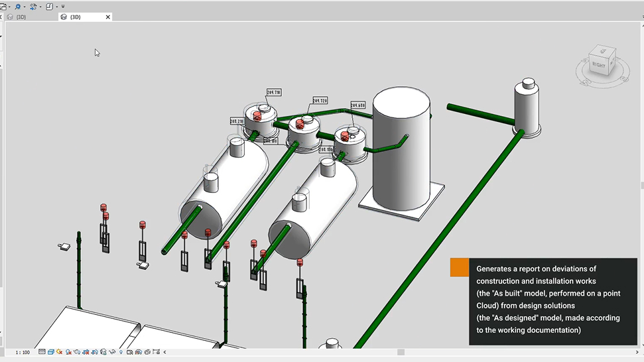Image resolution: width=644 pixels, height=362 pixels.
Task: Select the active (3D) view tab
Action: tap(74, 17)
